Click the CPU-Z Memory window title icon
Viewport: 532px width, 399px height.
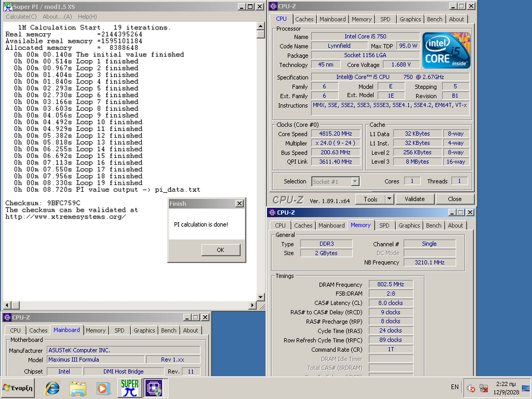click(272, 212)
